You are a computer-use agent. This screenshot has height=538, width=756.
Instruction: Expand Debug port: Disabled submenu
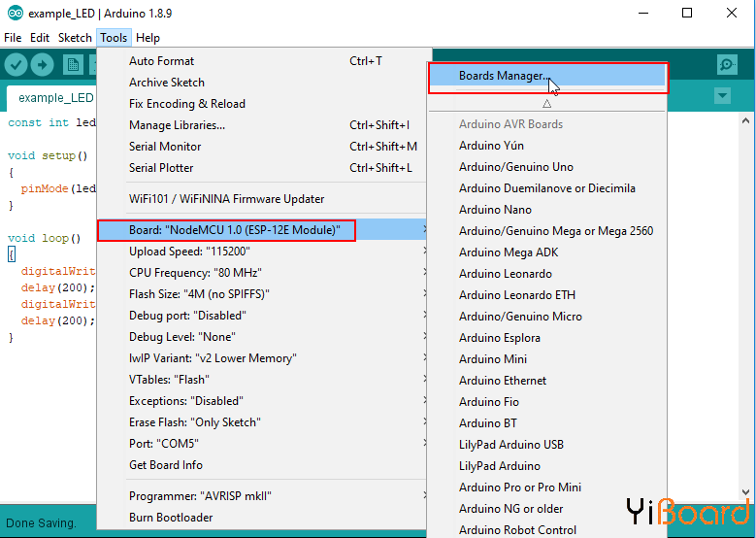click(x=262, y=316)
